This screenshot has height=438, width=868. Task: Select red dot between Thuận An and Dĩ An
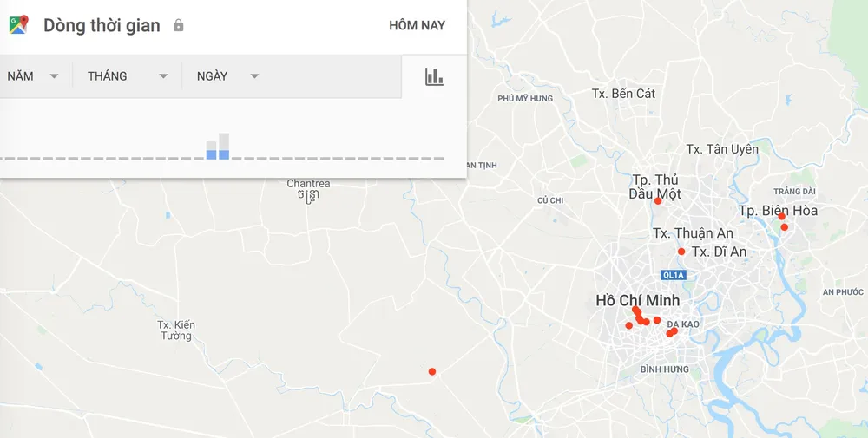[x=681, y=252]
